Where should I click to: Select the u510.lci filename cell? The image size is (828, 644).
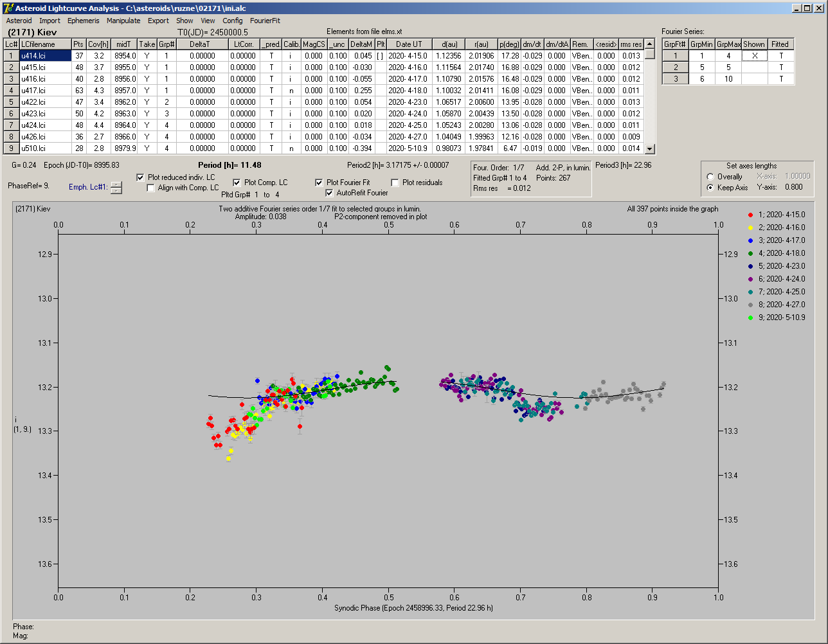45,148
